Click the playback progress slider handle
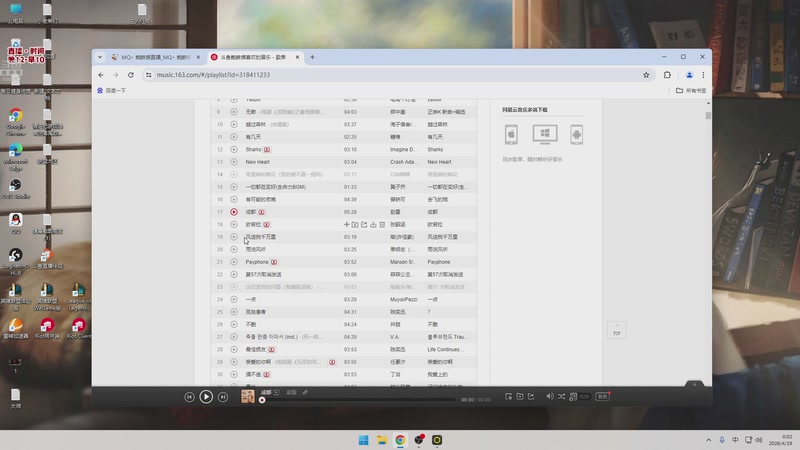 tap(262, 400)
